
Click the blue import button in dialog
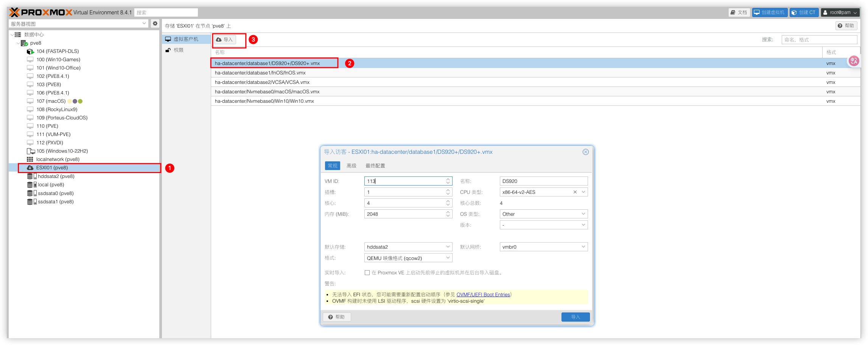(575, 317)
